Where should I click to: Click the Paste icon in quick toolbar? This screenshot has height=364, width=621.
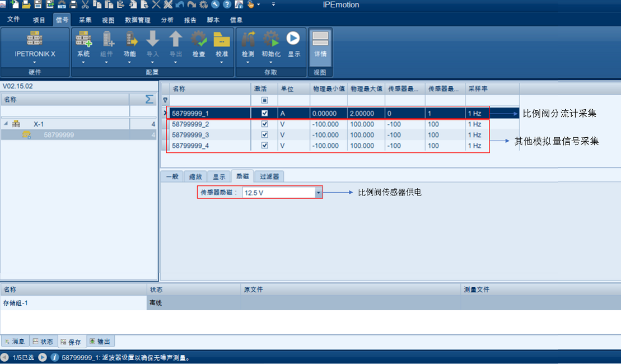(x=109, y=4)
